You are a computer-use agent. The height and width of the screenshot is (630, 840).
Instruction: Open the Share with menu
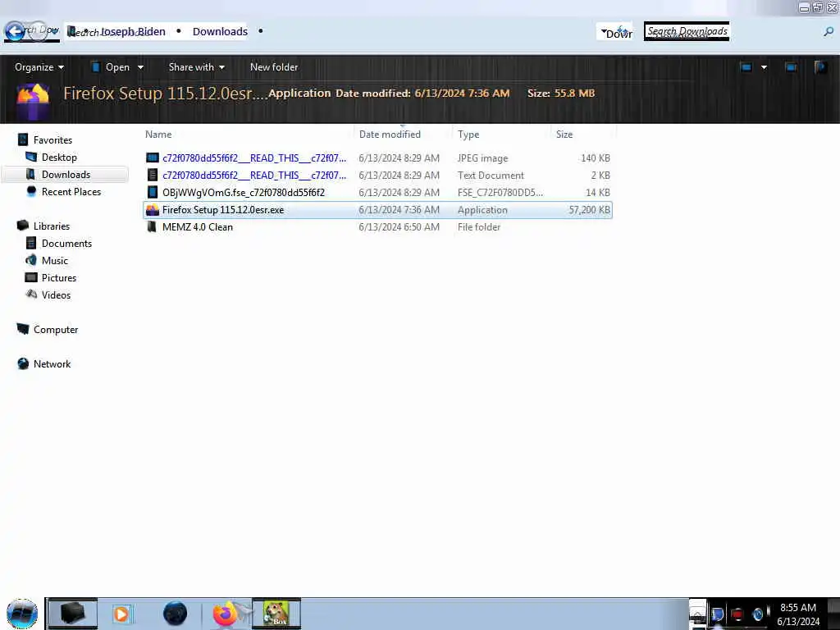[x=197, y=67]
